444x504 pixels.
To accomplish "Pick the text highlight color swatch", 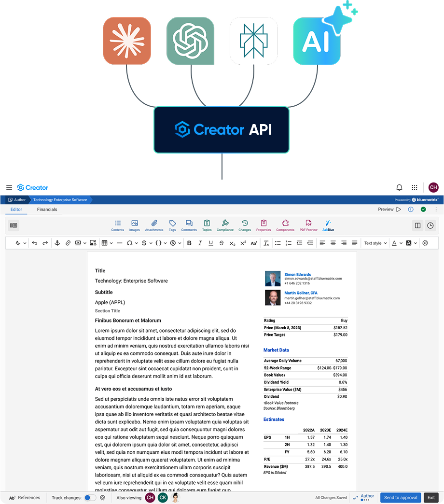I will (x=409, y=243).
